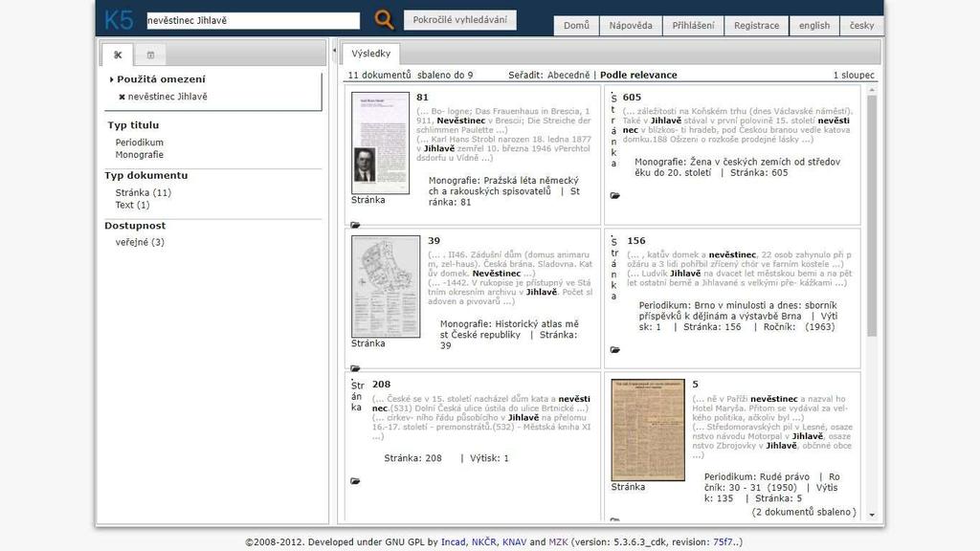Open the folder icon under result 208
The height and width of the screenshot is (551, 980).
[x=355, y=481]
